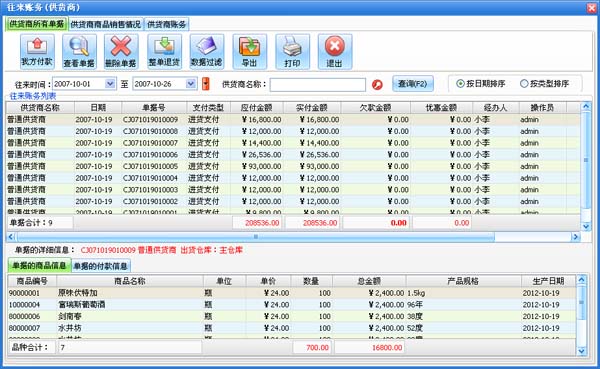Open the start date dropdown 2007-10-01

110,84
